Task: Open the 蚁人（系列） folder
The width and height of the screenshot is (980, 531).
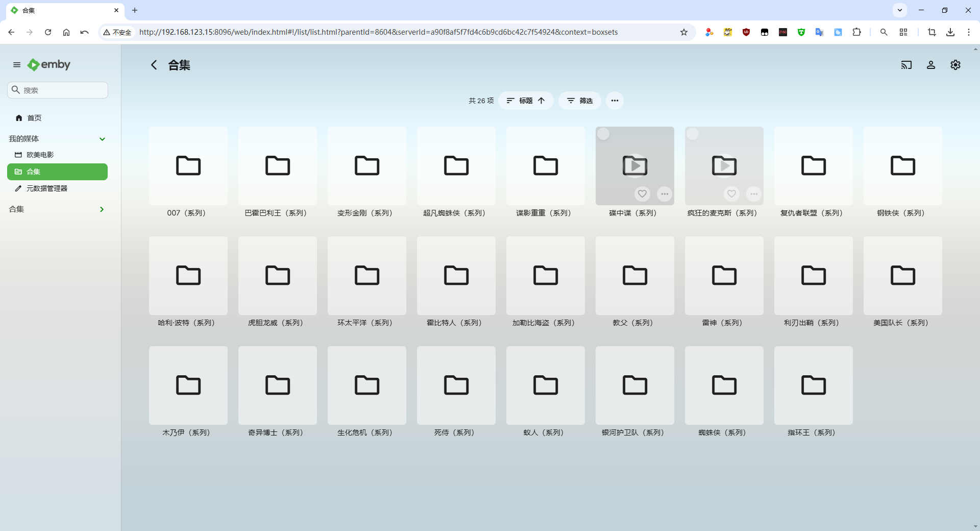Action: pyautogui.click(x=546, y=385)
